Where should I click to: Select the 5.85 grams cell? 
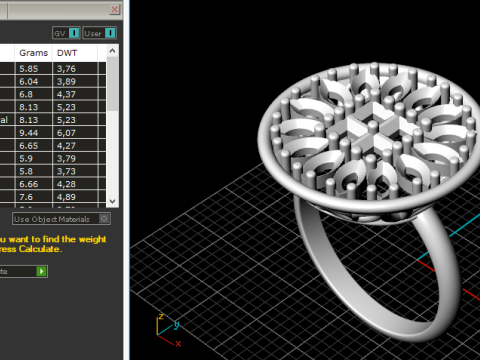pos(33,69)
